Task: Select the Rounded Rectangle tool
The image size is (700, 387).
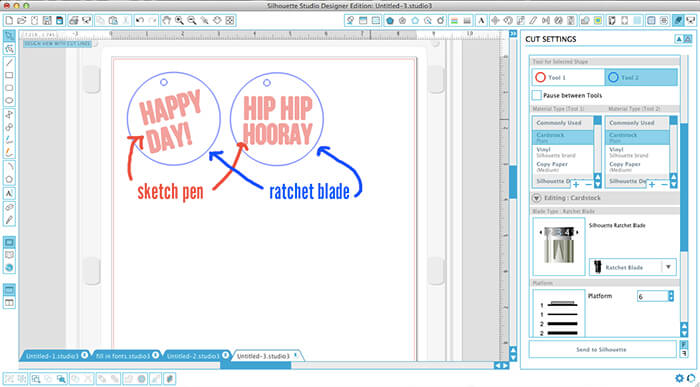Action: [x=9, y=88]
